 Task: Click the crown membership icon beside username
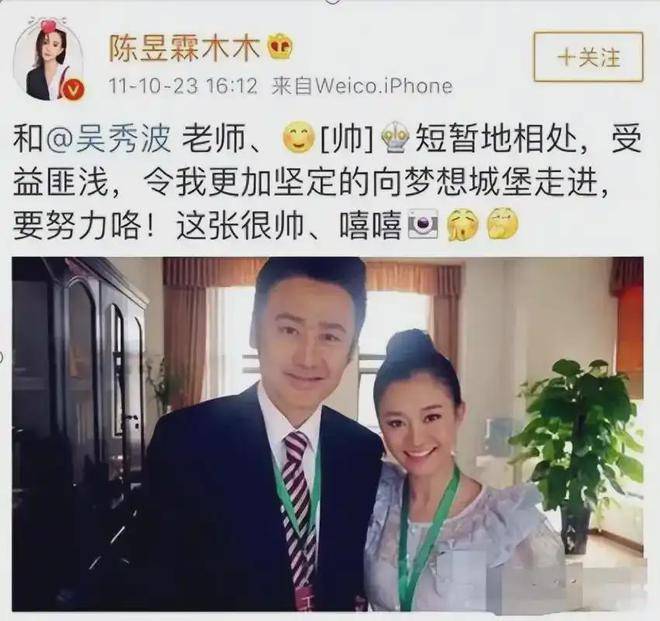pyautogui.click(x=281, y=47)
